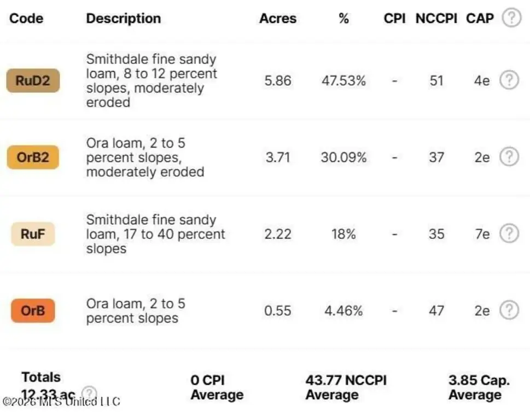530x420 pixels.
Task: Click the 4e capability value for RuD2
Action: click(482, 80)
